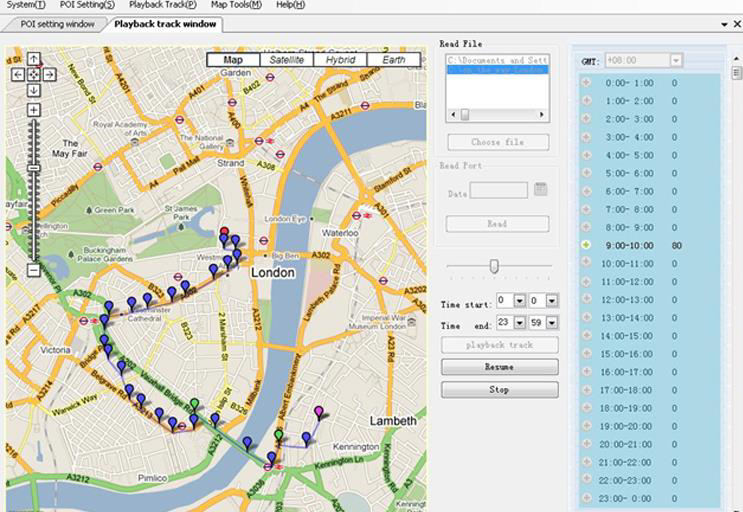Expand the 5:00- 6:00 hour row
The width and height of the screenshot is (743, 512).
(x=587, y=173)
